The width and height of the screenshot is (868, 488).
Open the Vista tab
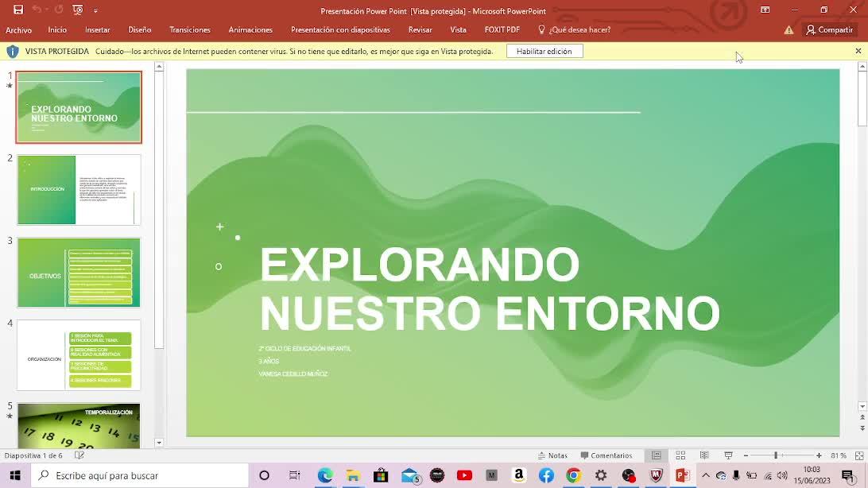click(458, 30)
